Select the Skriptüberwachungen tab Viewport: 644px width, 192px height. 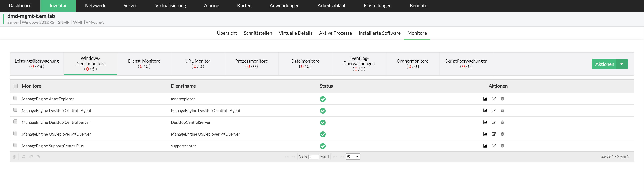tap(466, 64)
